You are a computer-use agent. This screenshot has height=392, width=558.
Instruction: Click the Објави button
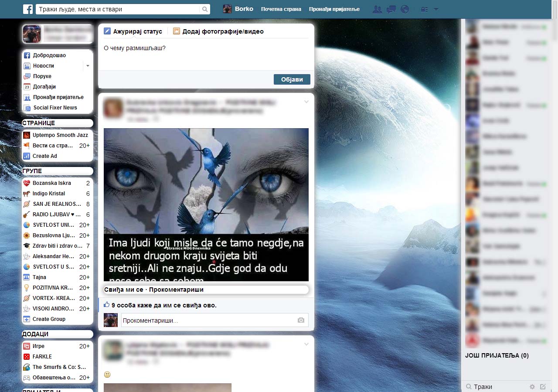click(292, 79)
